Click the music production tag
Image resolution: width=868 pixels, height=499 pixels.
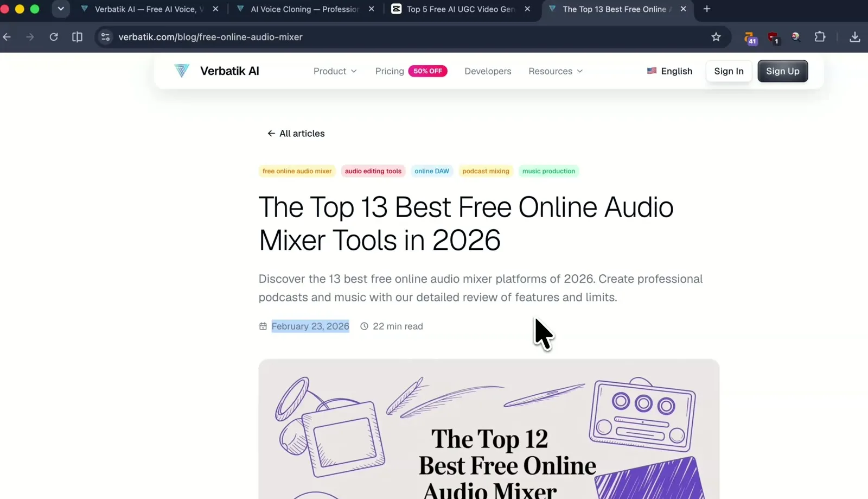548,171
